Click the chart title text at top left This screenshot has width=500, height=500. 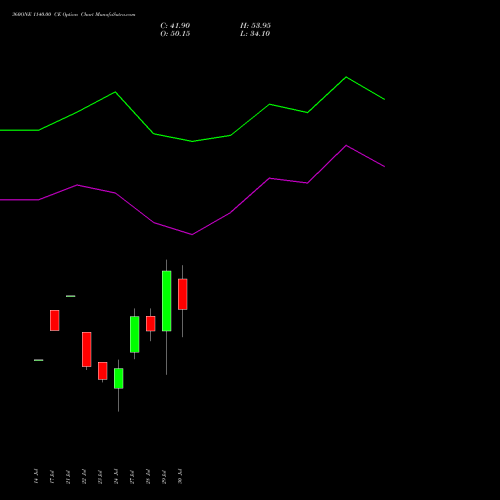74,15
